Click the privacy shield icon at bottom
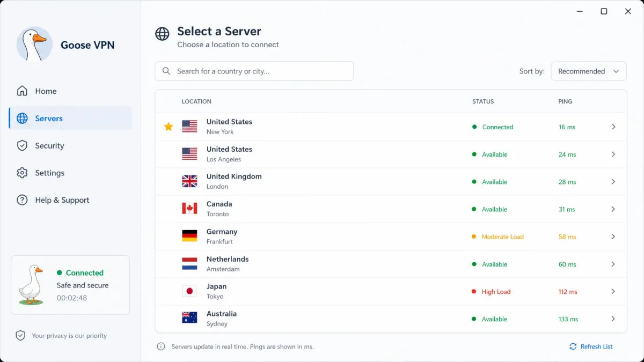644x362 pixels. click(20, 336)
